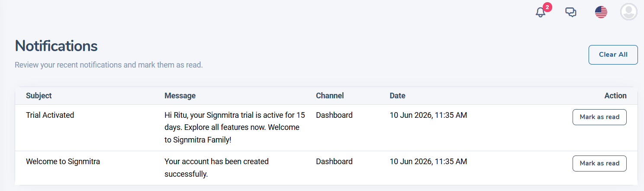The width and height of the screenshot is (644, 191).
Task: Click the date in Welcome to Signmitra row
Action: pos(428,162)
